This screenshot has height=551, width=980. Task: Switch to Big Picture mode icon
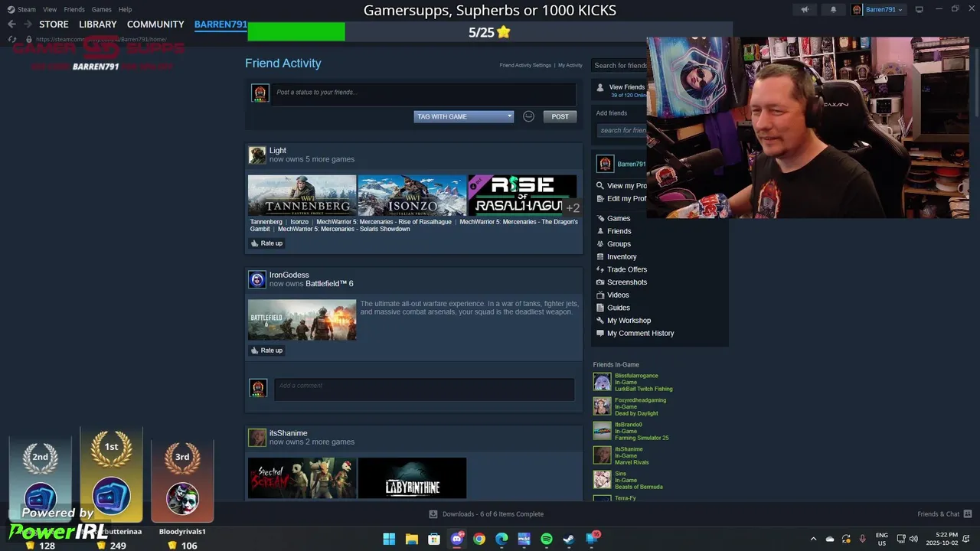(x=920, y=9)
